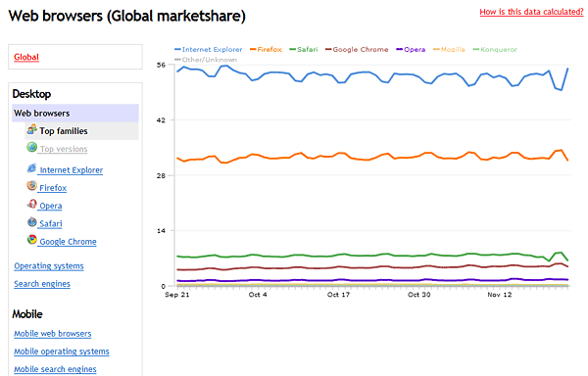This screenshot has width=588, height=376.
Task: Open the Internet Explorer sidebar link
Action: pyautogui.click(x=72, y=170)
